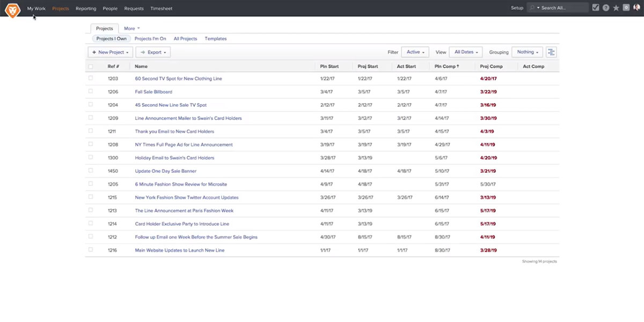Open the checkmark icon in top bar
The width and height of the screenshot is (644, 322).
coord(596,8)
